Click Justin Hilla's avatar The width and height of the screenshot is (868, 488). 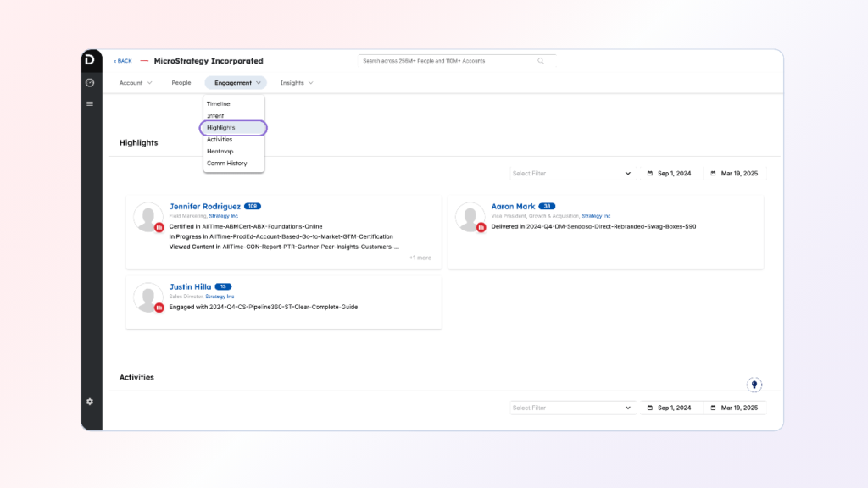pos(147,297)
